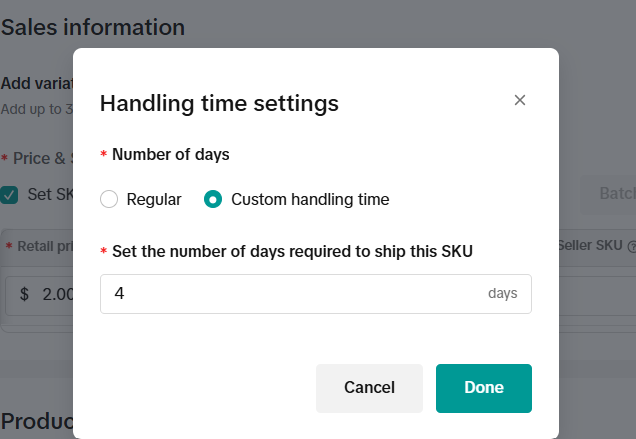Click the "Custom handling time" label text
The height and width of the screenshot is (439, 636).
click(310, 199)
